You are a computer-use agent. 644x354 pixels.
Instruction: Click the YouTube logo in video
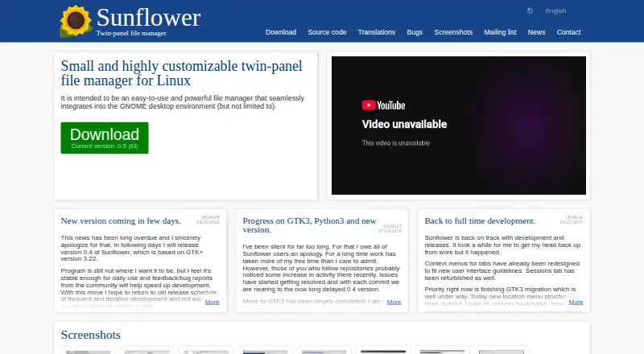(x=384, y=105)
